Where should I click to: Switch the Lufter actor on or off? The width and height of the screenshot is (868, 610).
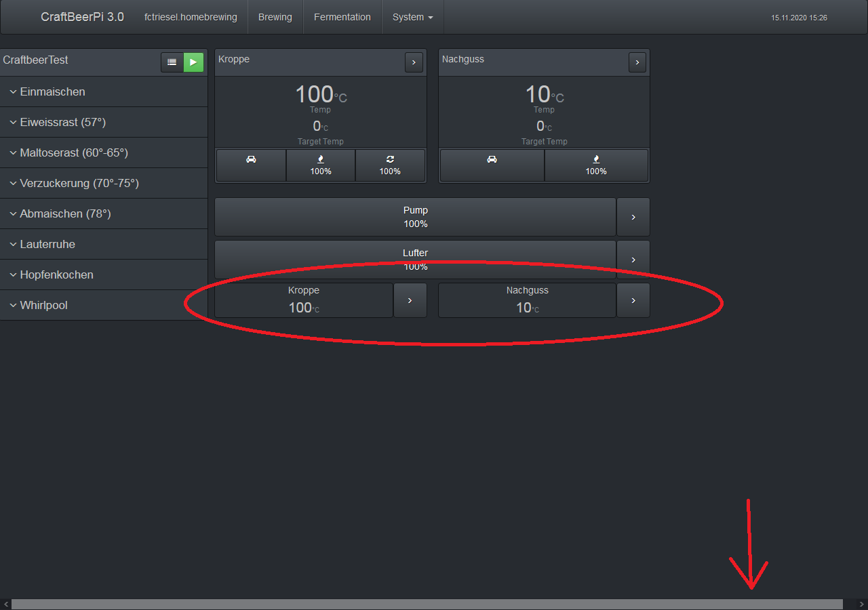pos(415,259)
